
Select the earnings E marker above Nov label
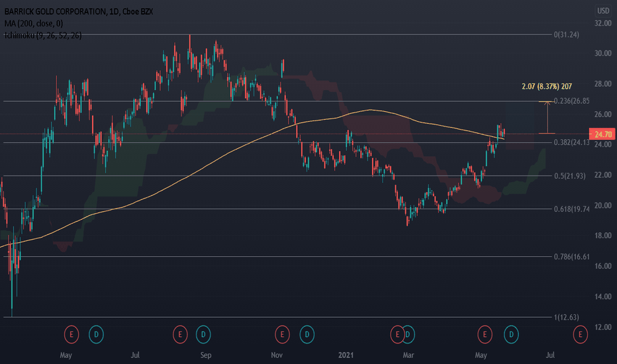click(282, 335)
